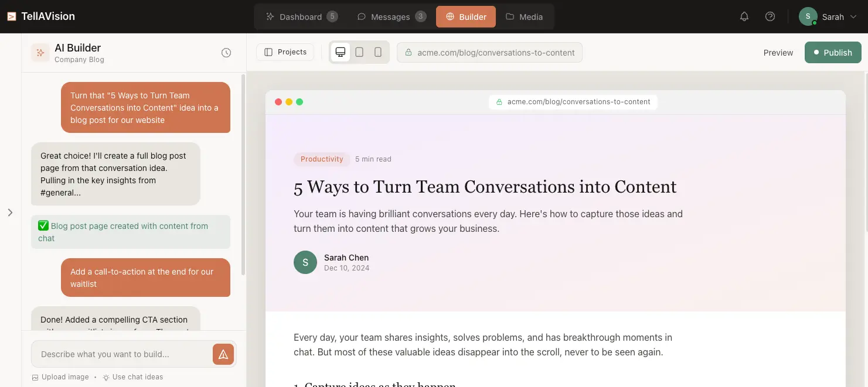Open the Messages tab
The width and height of the screenshot is (868, 387).
point(391,17)
